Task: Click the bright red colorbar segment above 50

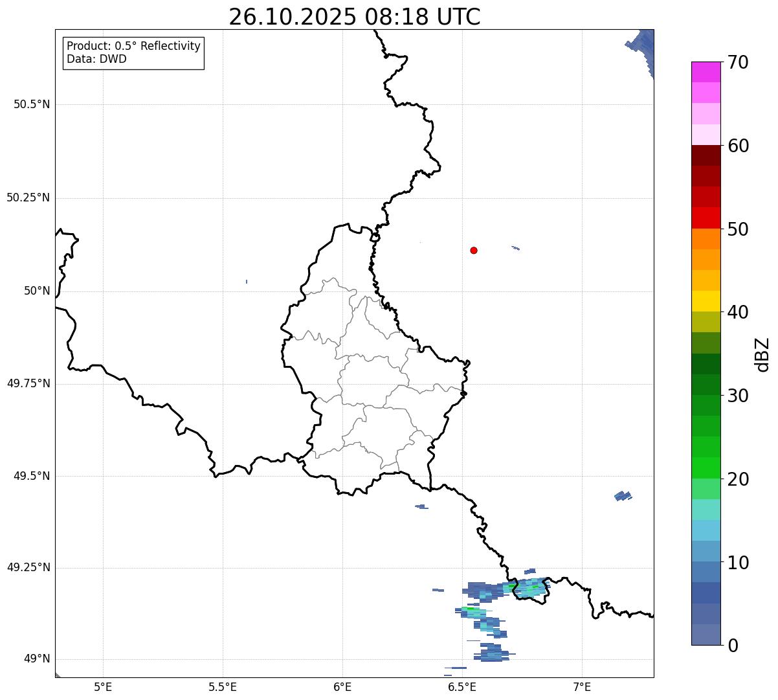Action: coord(706,218)
